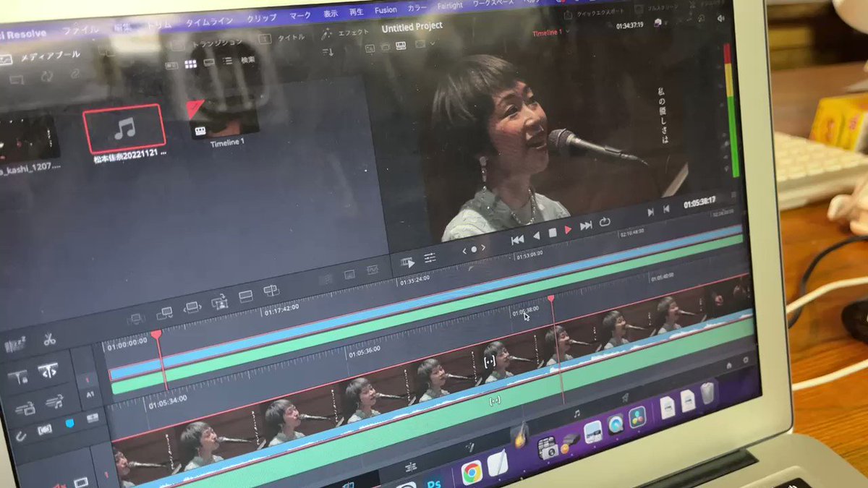Image resolution: width=868 pixels, height=488 pixels.
Task: Jump to the end of the timeline
Action: coord(586,226)
